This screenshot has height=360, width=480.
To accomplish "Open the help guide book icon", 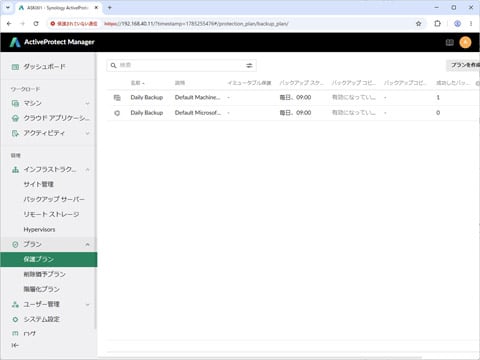I will point(450,42).
